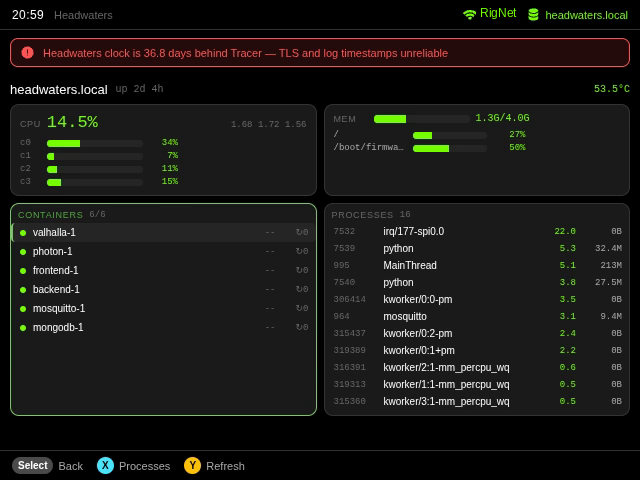
Task: Click the green status dot for valhalla-1
Action: pyautogui.click(x=23, y=233)
